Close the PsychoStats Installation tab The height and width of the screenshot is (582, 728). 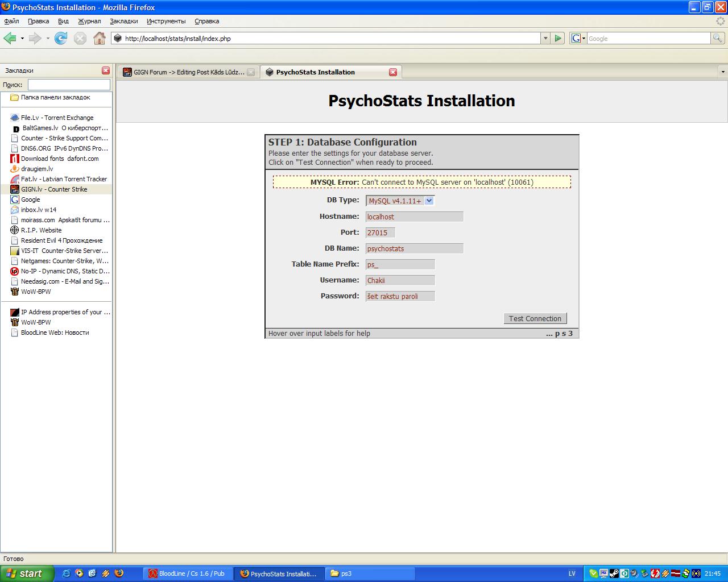click(393, 72)
